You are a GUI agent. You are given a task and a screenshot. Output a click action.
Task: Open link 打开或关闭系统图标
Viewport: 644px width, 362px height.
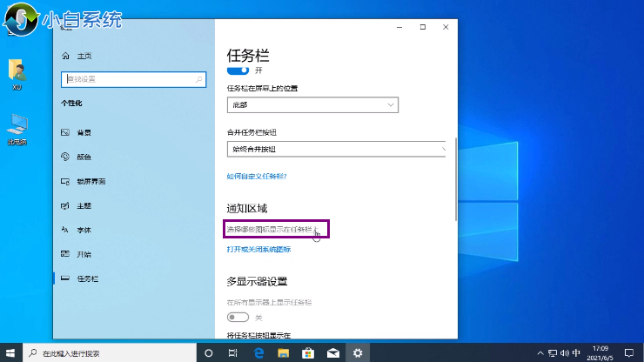click(258, 249)
